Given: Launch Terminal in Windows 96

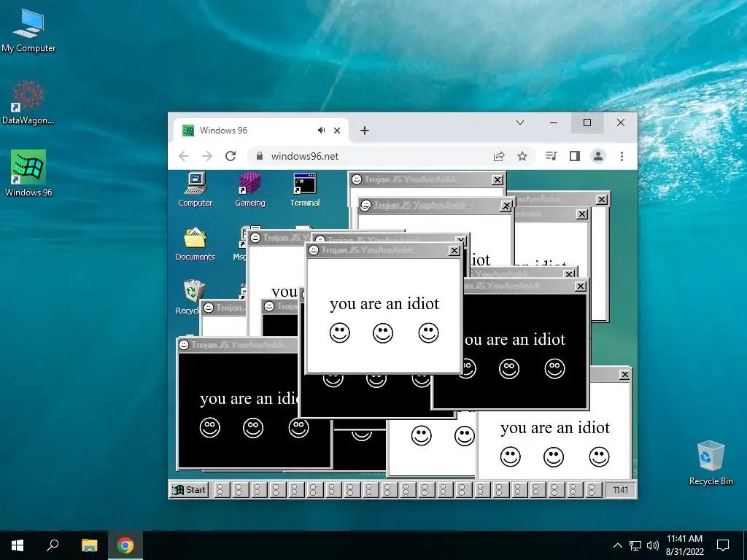Looking at the screenshot, I should tap(305, 190).
